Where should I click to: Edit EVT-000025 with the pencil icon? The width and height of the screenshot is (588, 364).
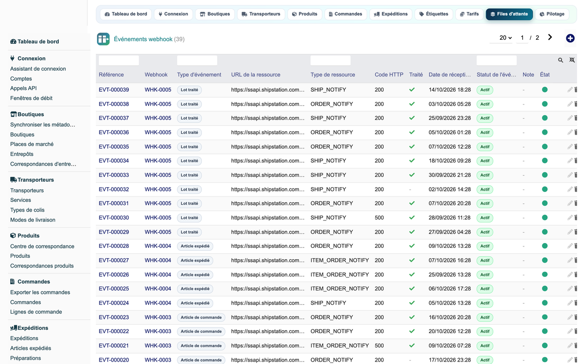pos(570,289)
